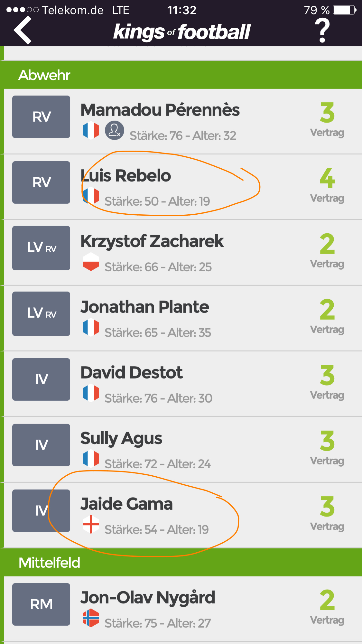
Task: Tap the back arrow icon
Action: pyautogui.click(x=23, y=30)
